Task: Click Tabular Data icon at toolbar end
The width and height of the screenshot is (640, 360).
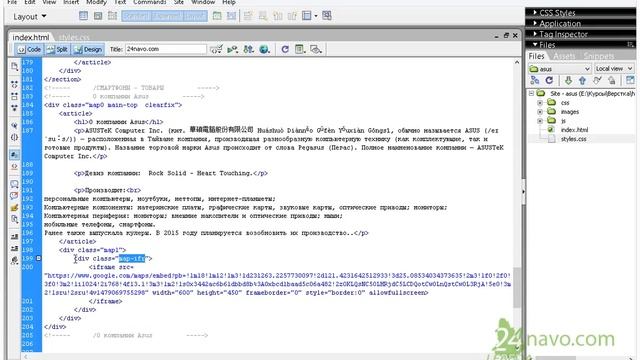Action: tap(327, 16)
